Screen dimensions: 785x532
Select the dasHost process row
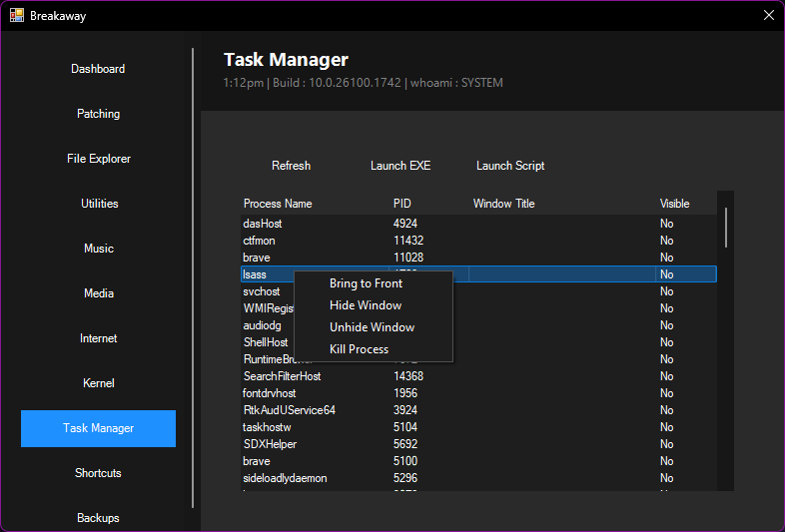point(478,224)
